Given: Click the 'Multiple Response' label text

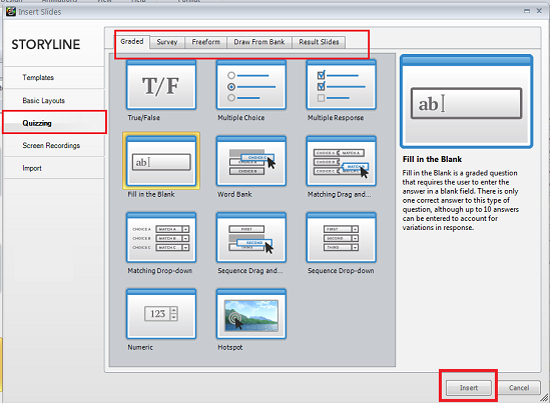Looking at the screenshot, I should tap(335, 118).
